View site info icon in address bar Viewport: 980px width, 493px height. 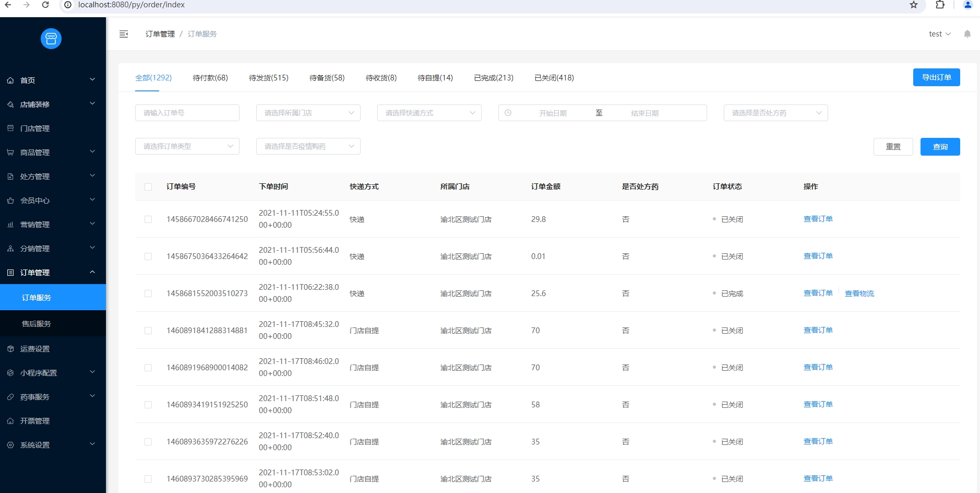tap(68, 5)
